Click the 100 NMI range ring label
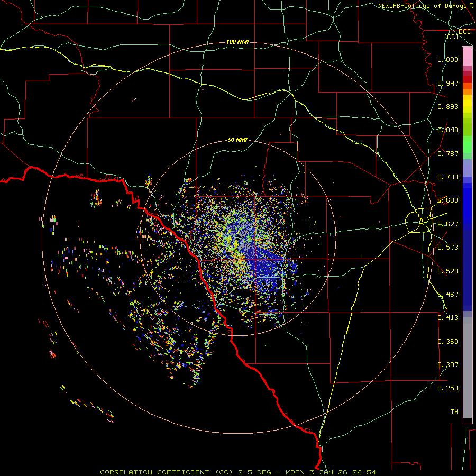476x476 pixels. click(237, 42)
